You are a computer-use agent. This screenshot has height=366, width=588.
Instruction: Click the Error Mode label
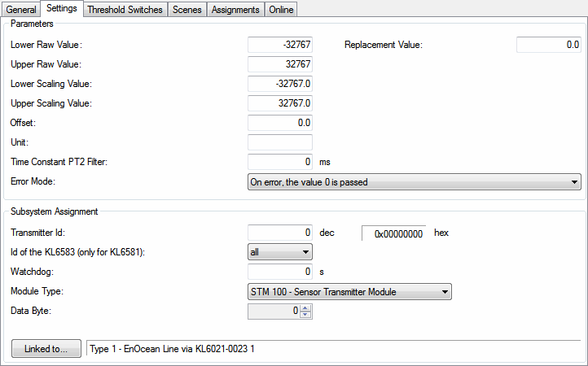click(x=33, y=181)
